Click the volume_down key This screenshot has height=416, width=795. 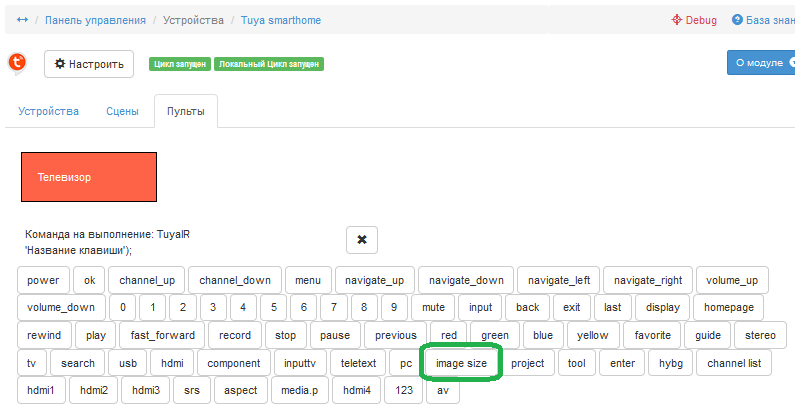[61, 307]
